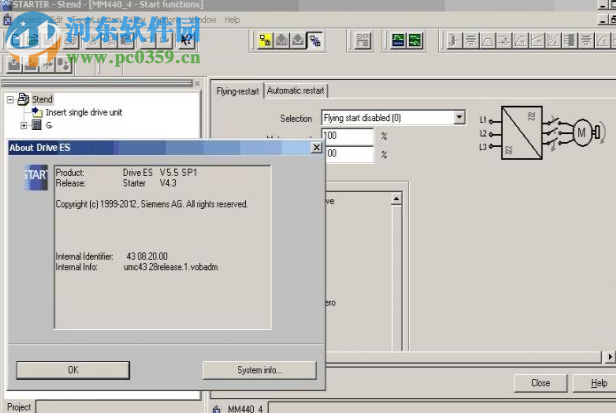Open System info from the About dialog
The image size is (616, 413).
[x=259, y=370]
